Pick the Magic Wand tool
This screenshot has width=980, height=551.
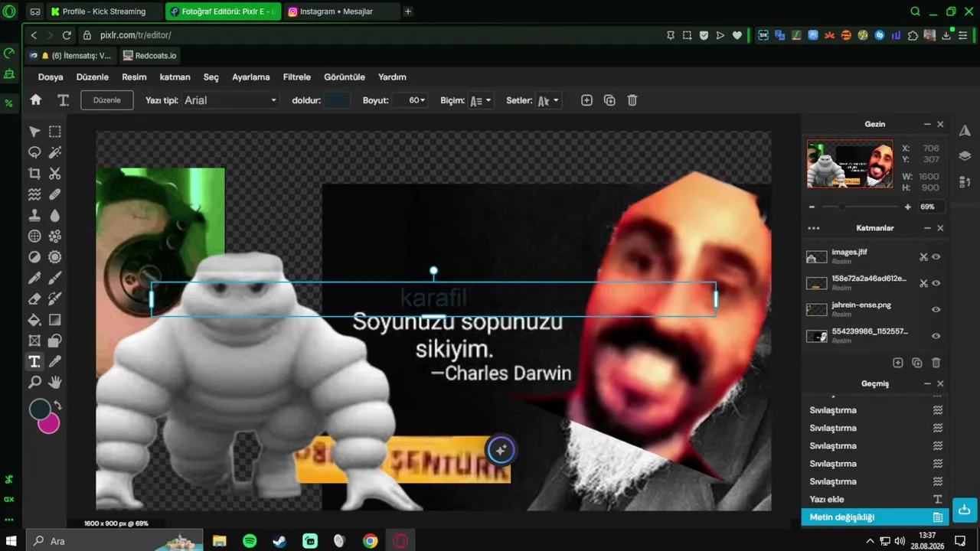(x=55, y=152)
